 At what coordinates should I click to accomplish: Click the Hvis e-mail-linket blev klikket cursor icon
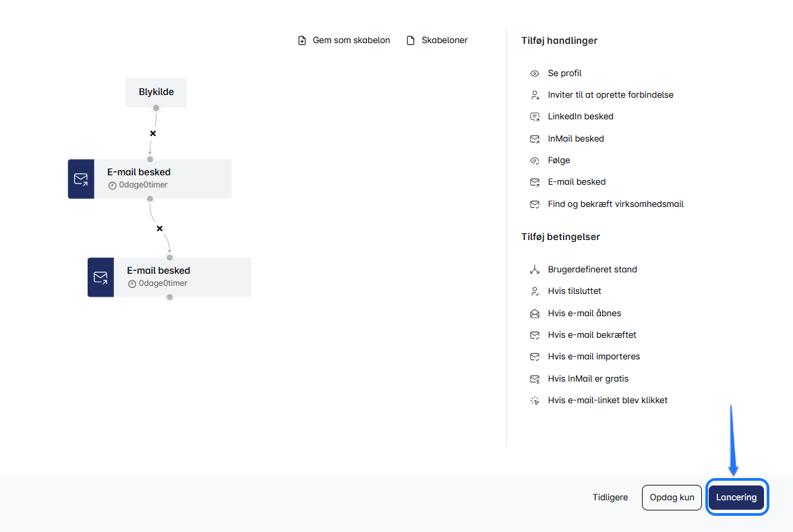[x=535, y=401]
